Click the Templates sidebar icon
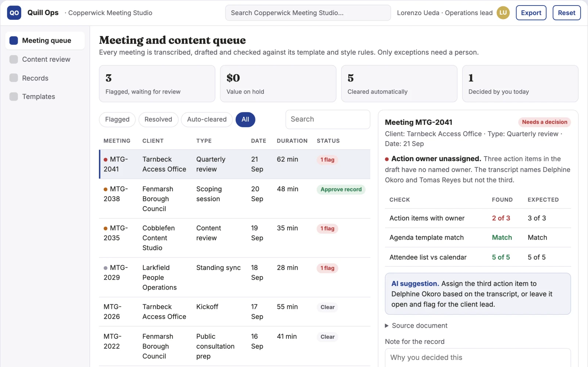The width and height of the screenshot is (588, 367). 14,97
